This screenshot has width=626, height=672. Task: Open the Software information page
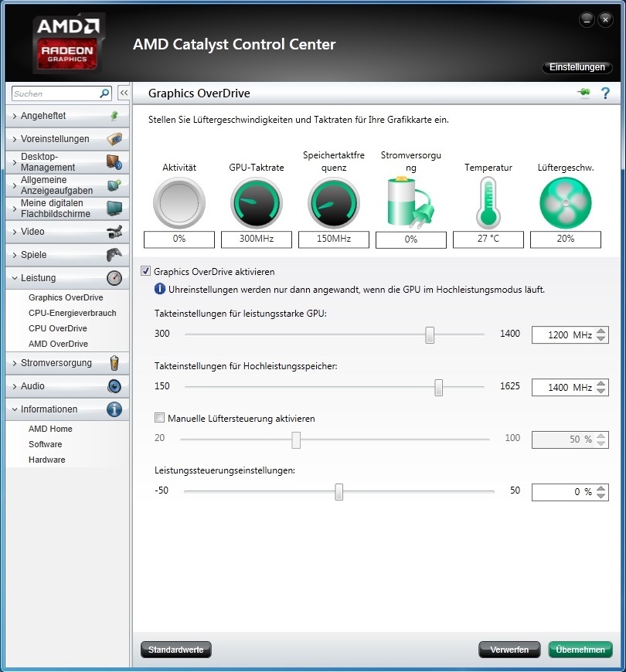(x=46, y=444)
